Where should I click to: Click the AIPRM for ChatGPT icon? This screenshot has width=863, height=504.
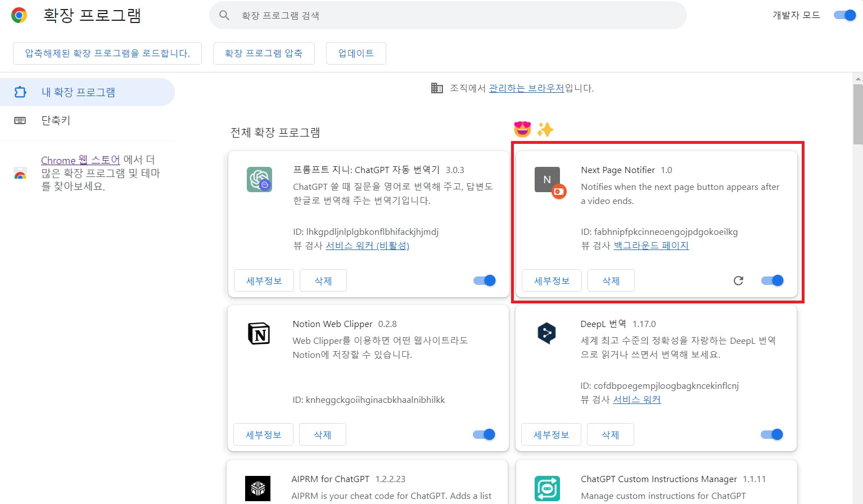(x=257, y=488)
